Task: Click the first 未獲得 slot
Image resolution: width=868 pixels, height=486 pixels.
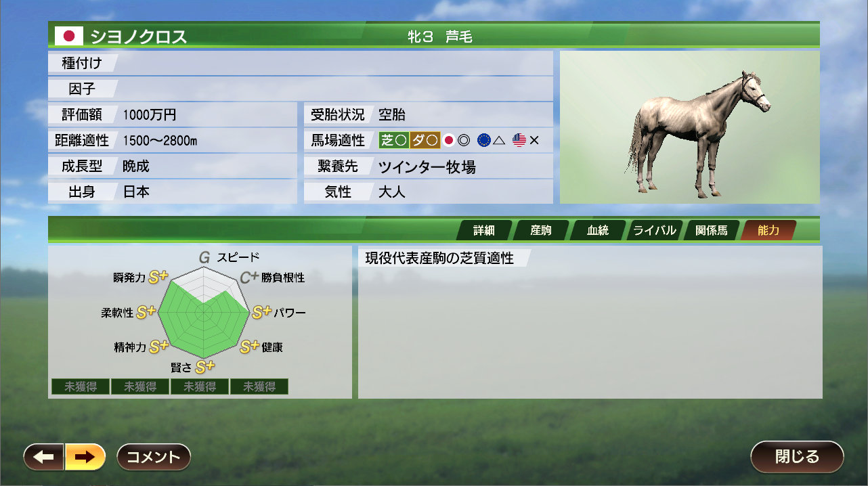Action: pos(81,386)
